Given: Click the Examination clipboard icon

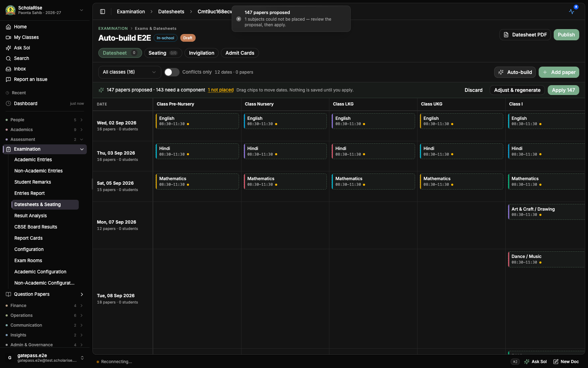Looking at the screenshot, I should (x=8, y=149).
